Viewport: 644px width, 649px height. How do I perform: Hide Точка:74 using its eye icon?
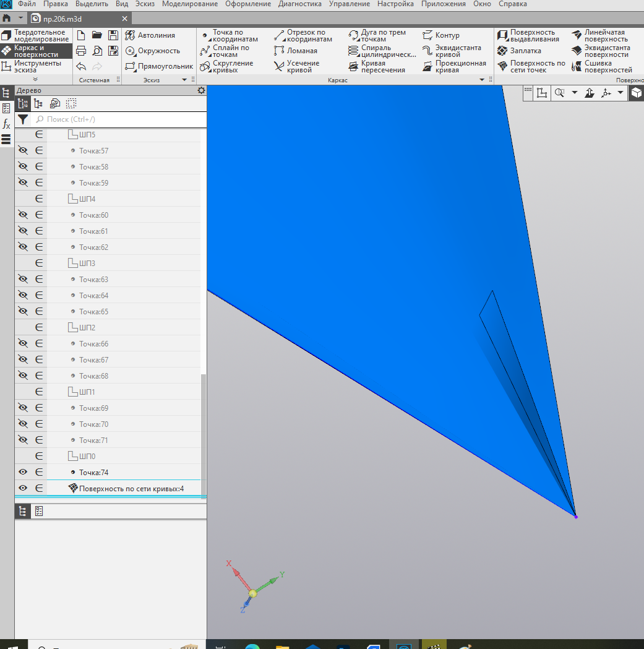click(23, 472)
